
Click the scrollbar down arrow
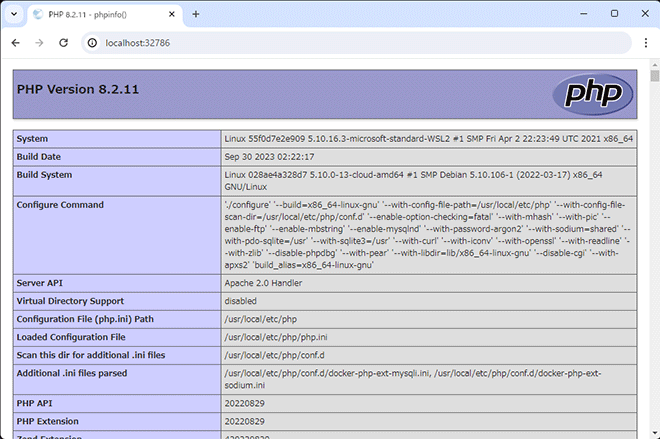coord(655,433)
